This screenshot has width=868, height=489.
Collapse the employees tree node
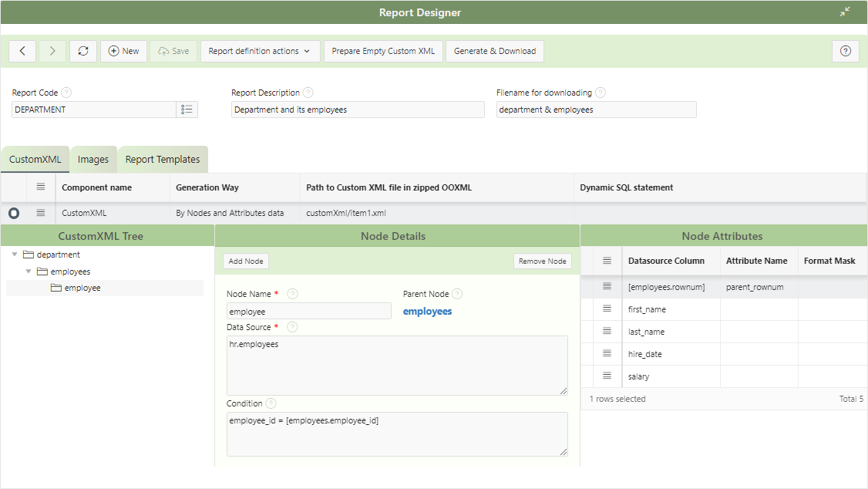[x=29, y=271]
